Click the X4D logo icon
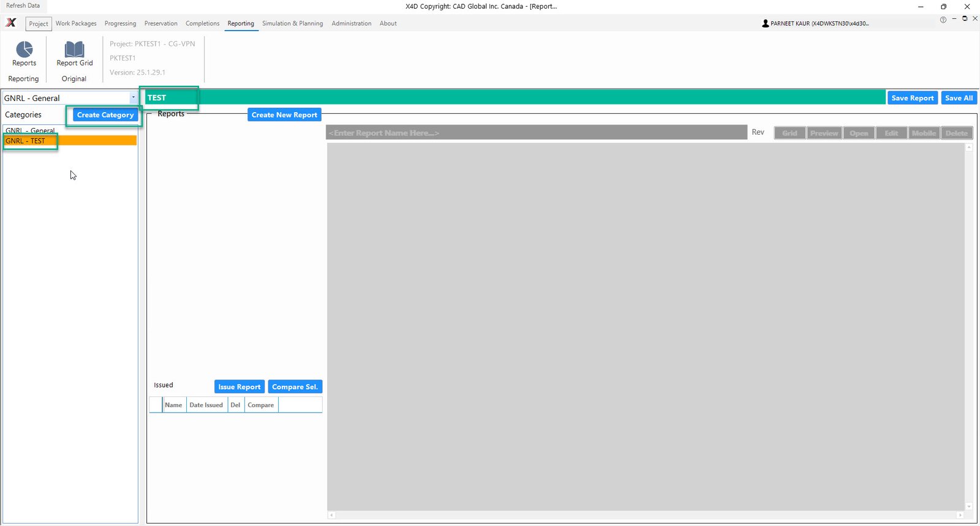The height and width of the screenshot is (526, 980). [11, 23]
